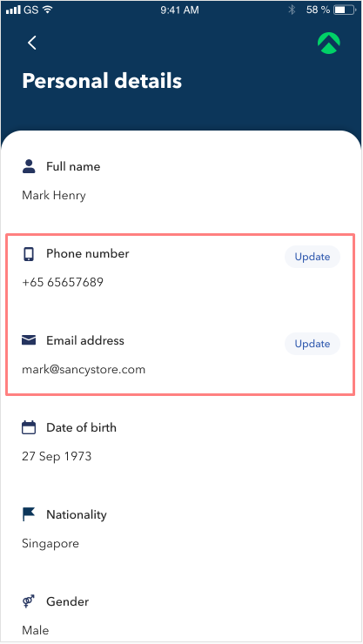This screenshot has width=363, height=644.
Task: Tap the Male gender value
Action: (36, 630)
